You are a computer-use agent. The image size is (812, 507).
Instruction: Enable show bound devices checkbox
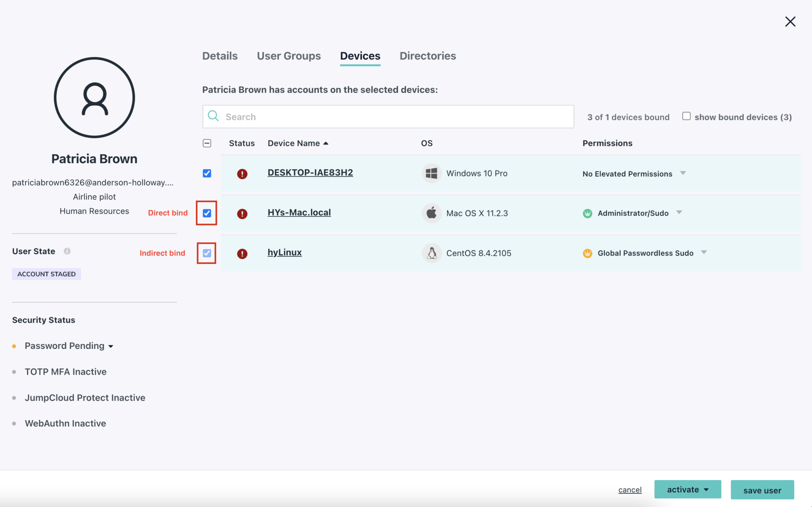pos(686,116)
